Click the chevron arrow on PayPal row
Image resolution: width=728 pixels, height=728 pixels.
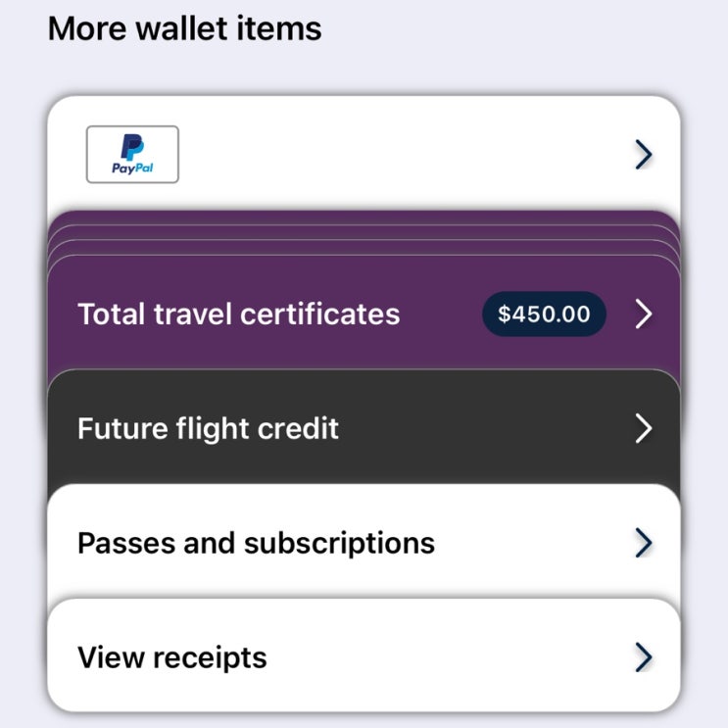[x=643, y=155]
